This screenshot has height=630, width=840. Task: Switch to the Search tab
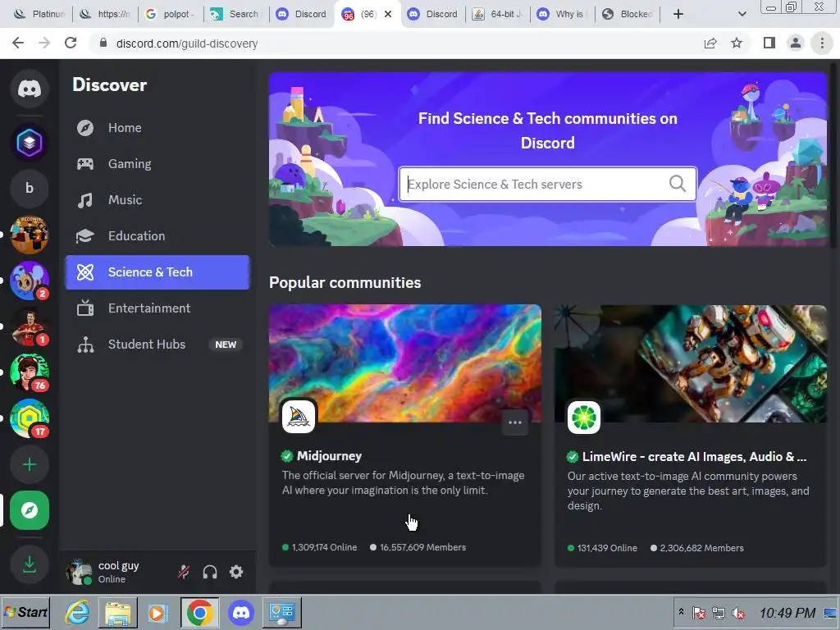236,14
